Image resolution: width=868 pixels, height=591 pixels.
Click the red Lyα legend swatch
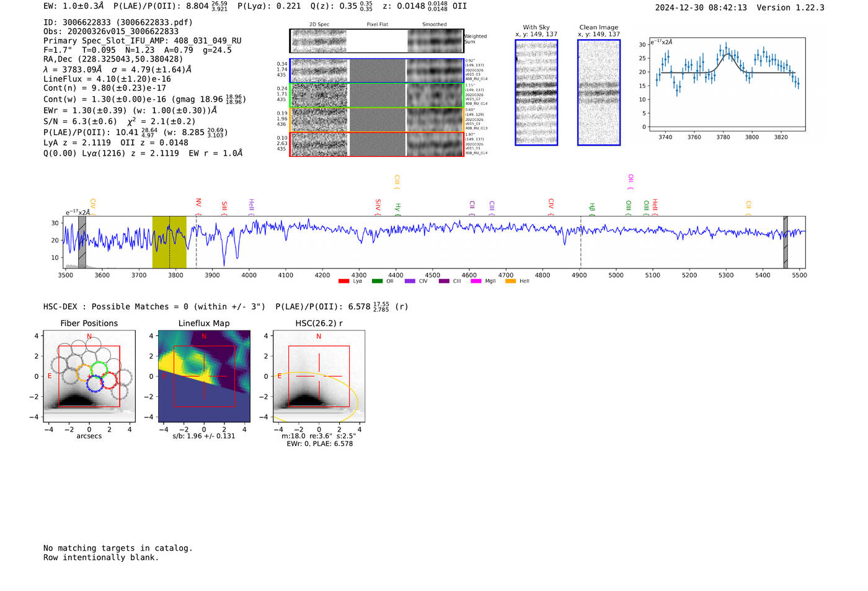point(343,282)
